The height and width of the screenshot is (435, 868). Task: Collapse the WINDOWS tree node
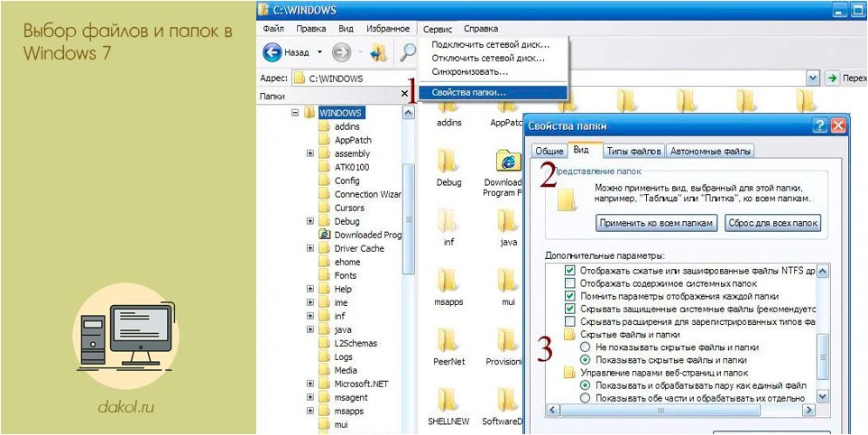point(294,112)
